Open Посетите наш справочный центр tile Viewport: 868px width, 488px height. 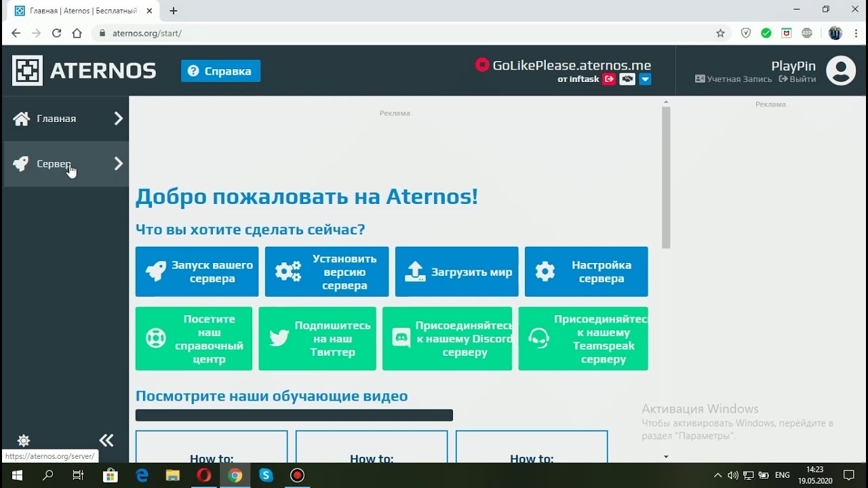pyautogui.click(x=194, y=339)
